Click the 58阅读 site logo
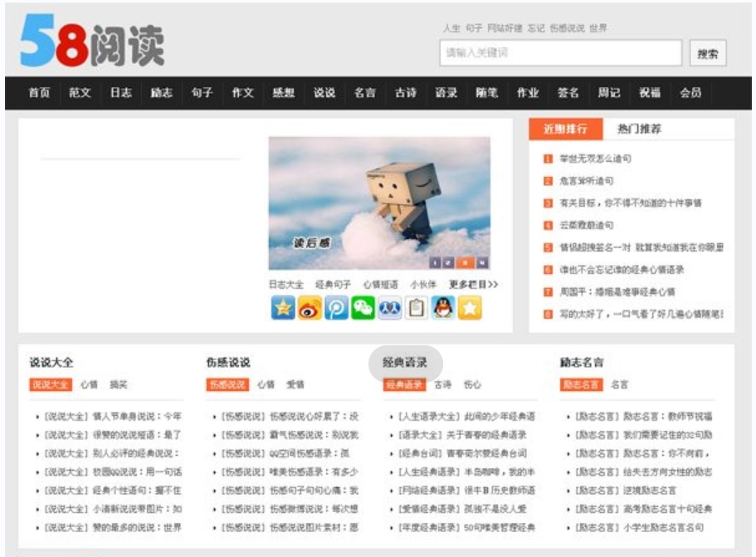 pos(93,42)
